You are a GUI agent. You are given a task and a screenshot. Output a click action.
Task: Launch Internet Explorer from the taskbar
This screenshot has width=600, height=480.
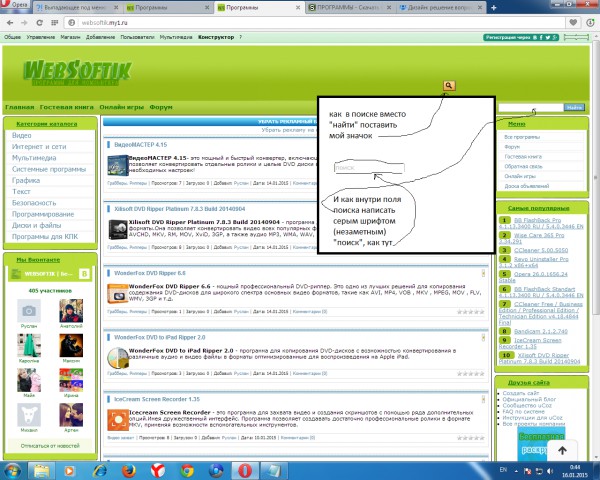[100, 471]
